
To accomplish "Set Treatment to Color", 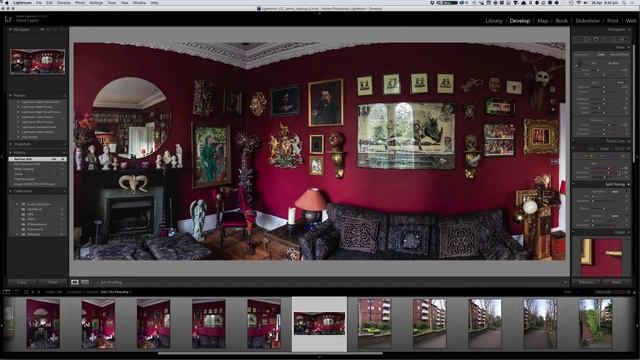I will point(601,54).
